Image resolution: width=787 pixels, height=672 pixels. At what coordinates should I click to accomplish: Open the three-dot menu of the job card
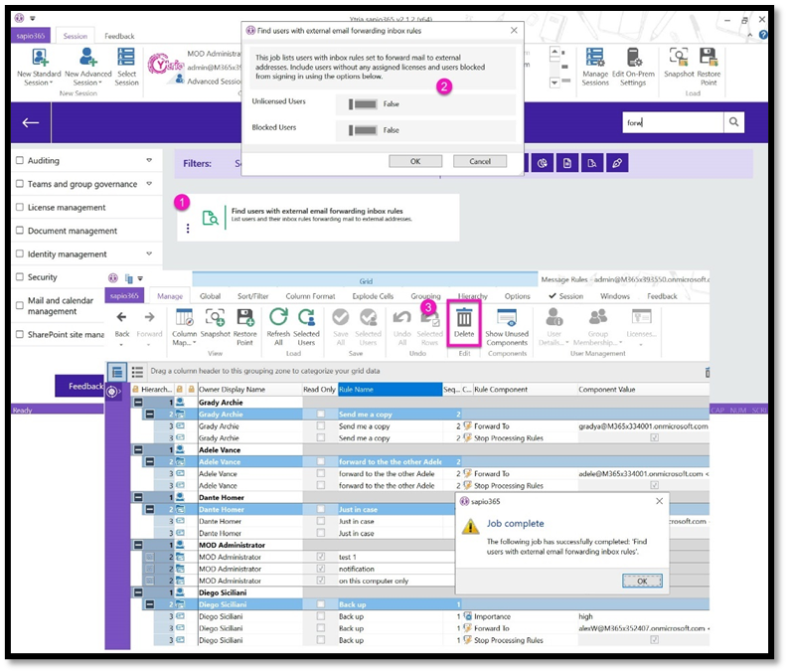188,228
